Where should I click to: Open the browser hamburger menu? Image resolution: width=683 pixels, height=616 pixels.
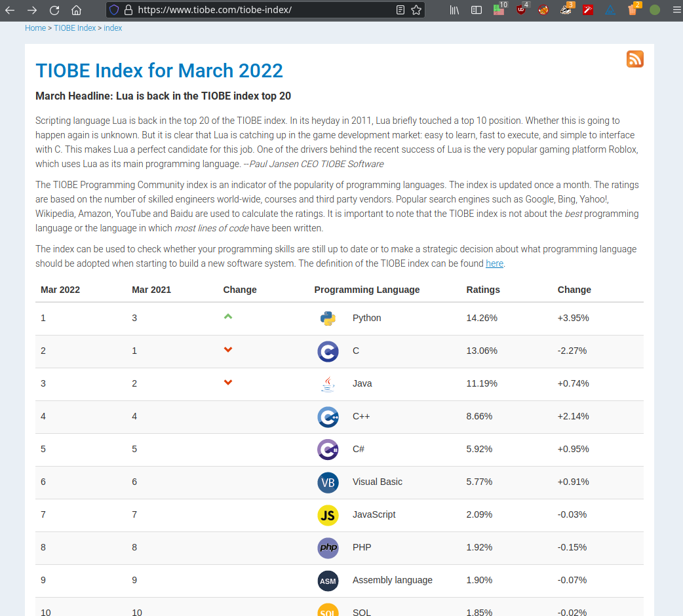tap(676, 10)
